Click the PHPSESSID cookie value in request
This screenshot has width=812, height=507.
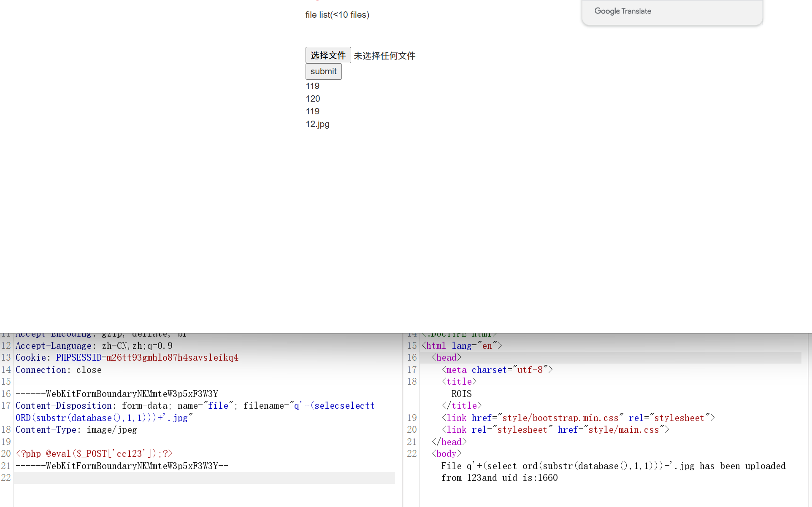coord(172,358)
